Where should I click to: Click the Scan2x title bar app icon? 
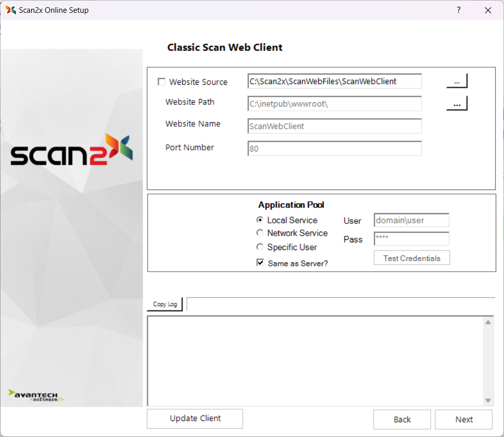pyautogui.click(x=11, y=10)
